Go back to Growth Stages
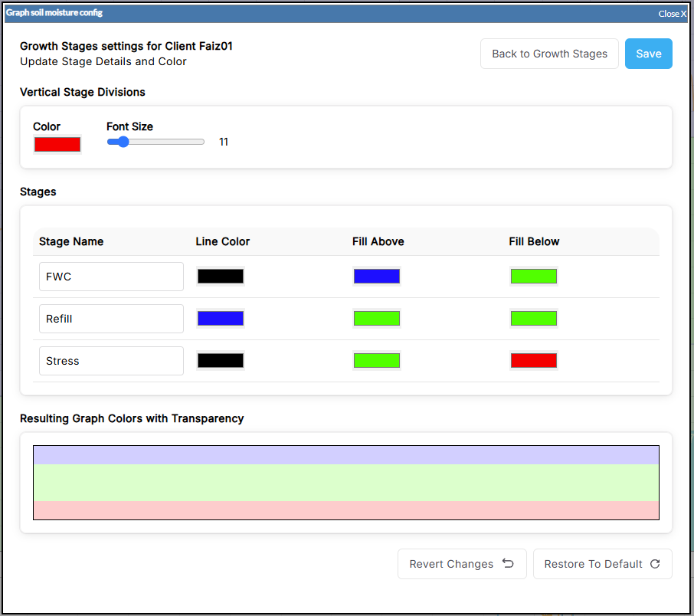 [549, 54]
